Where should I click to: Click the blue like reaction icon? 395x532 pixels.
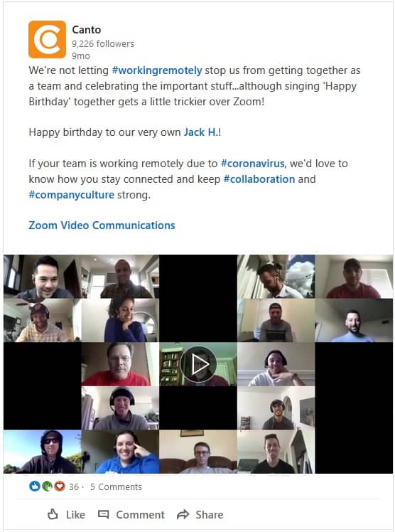point(34,486)
